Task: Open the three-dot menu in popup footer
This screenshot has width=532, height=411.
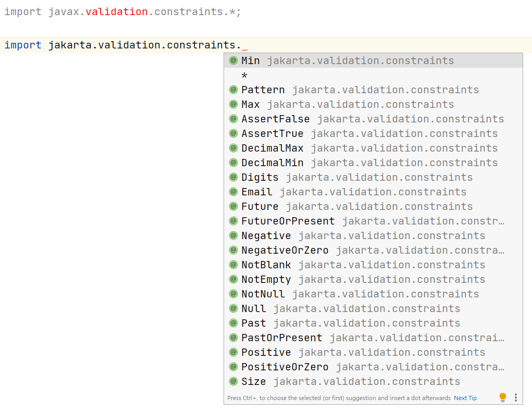Action: click(515, 397)
